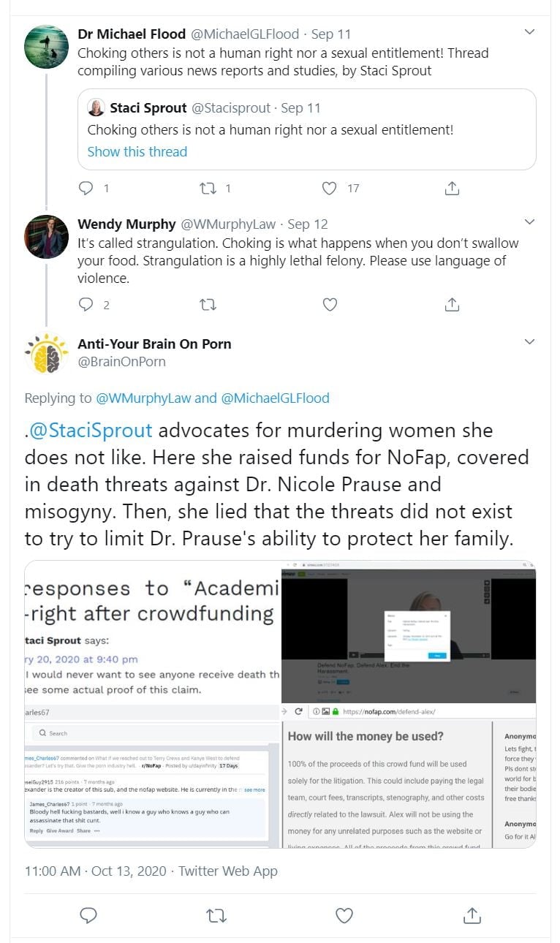Open the @StaciSprout mention link

point(91,431)
